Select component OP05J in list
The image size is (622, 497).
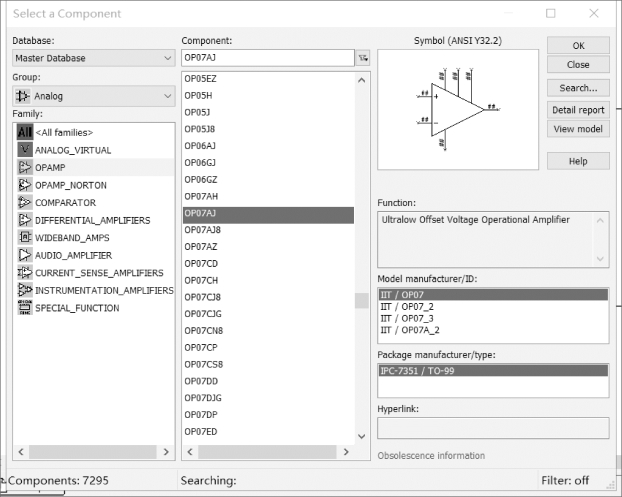(x=269, y=112)
